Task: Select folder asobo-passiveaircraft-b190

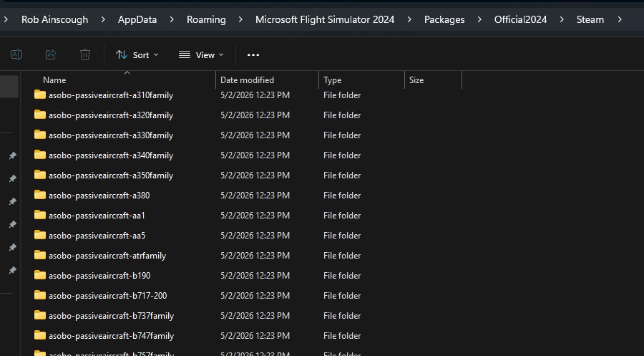Action: [99, 276]
